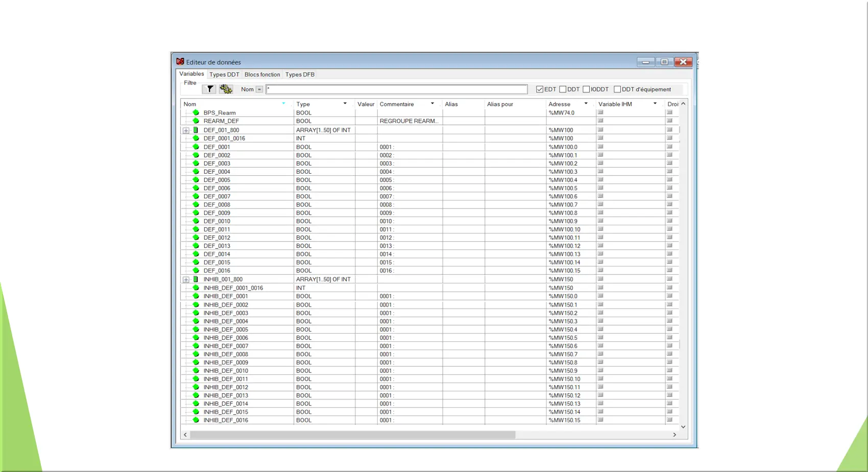Viewport: 868px width, 472px height.
Task: Click the array icon of DEF_001_800
Action: (x=196, y=130)
